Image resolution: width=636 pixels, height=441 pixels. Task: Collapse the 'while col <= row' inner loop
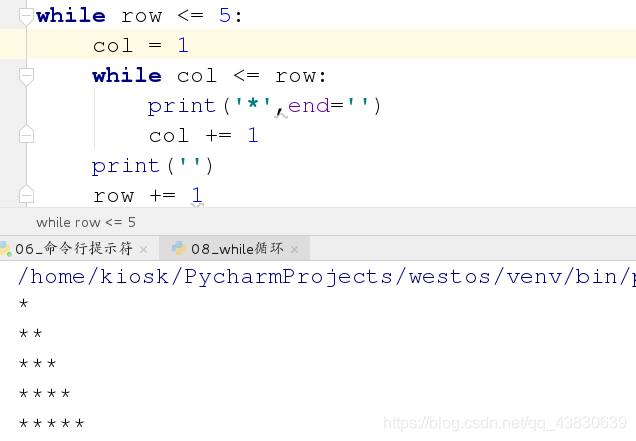pos(26,76)
